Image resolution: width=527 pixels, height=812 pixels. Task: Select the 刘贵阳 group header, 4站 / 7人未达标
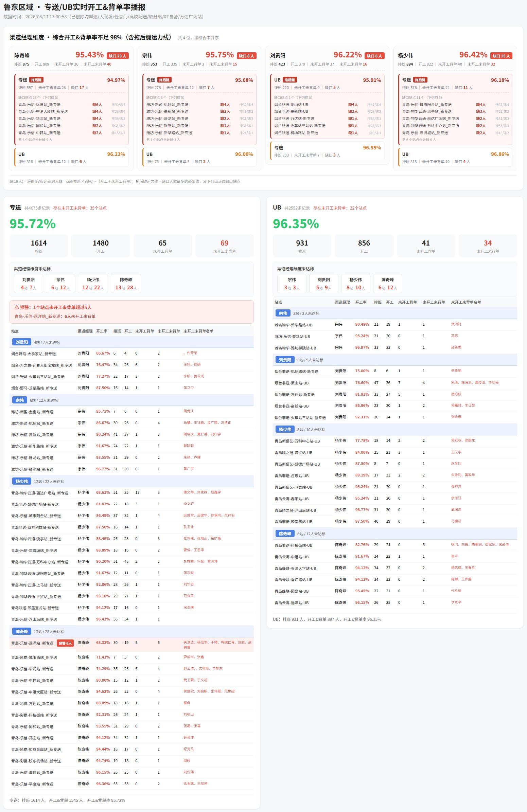pos(131,342)
